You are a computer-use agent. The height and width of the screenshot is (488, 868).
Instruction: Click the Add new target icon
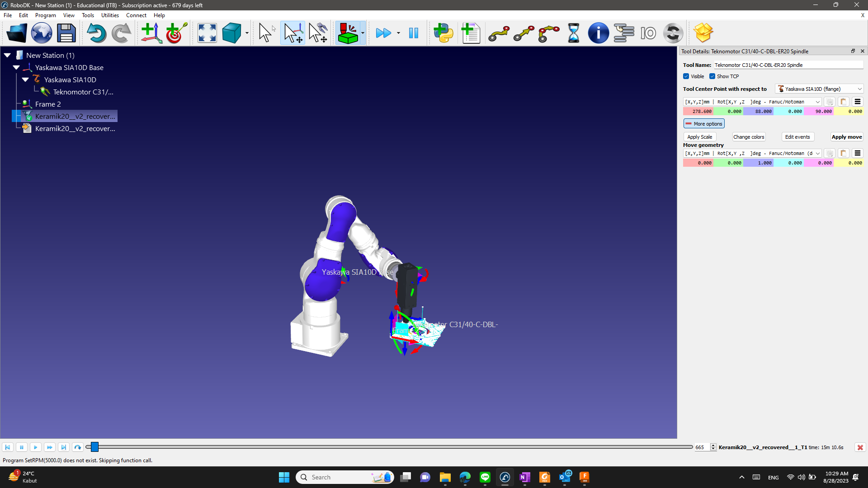point(176,33)
